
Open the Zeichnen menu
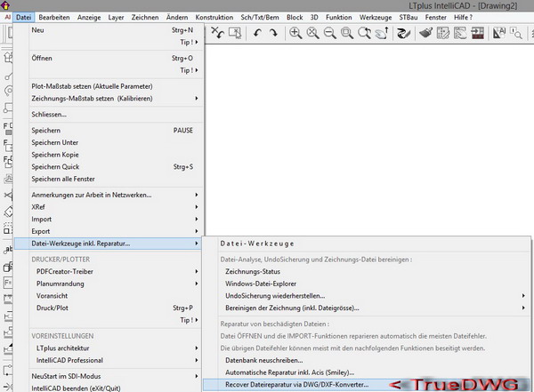(x=145, y=18)
